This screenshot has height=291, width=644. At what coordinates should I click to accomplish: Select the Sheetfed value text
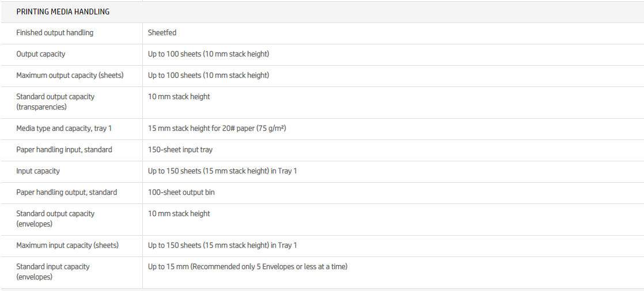coord(162,33)
